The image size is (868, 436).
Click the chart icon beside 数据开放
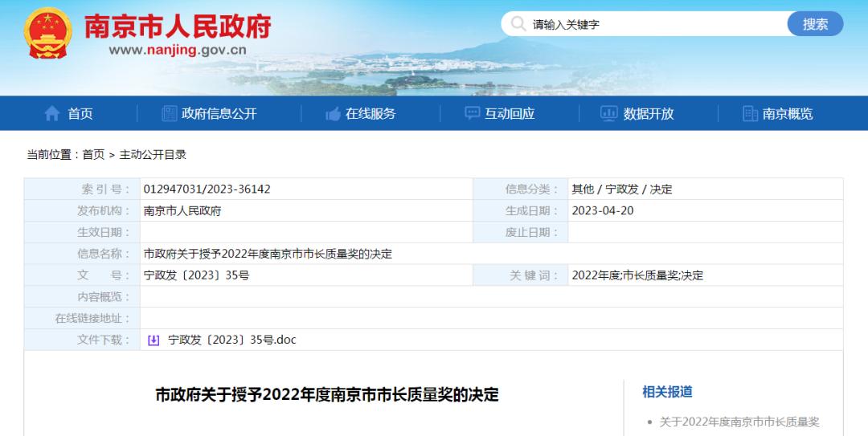[609, 113]
